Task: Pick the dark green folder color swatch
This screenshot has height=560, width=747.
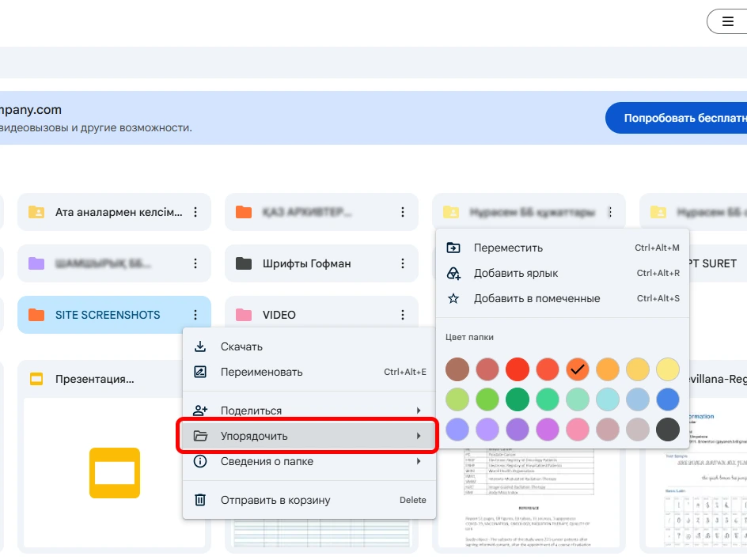Action: click(518, 399)
